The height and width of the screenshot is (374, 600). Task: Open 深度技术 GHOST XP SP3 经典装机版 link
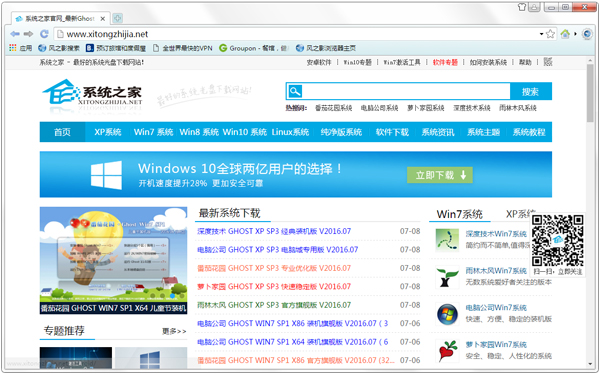point(274,231)
